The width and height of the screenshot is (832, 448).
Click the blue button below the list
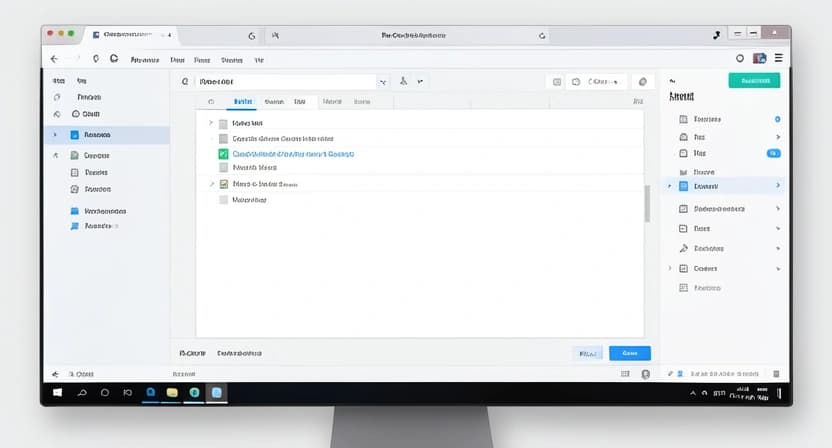[630, 353]
